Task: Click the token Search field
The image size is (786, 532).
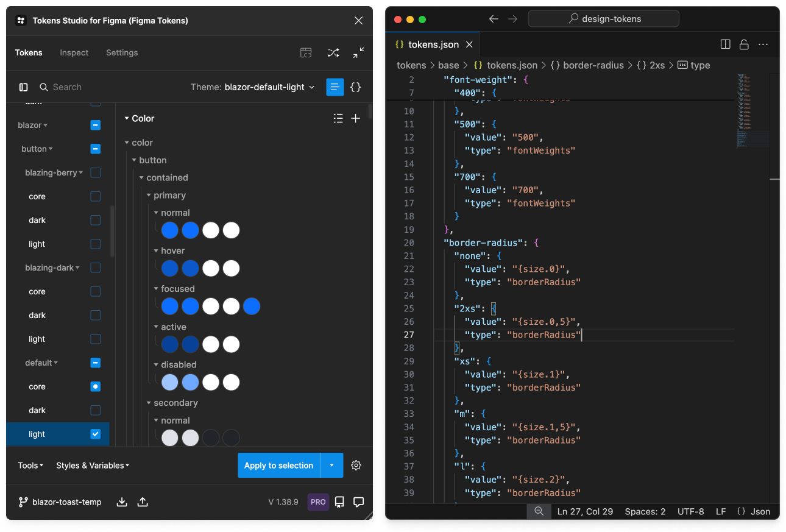Action: [x=110, y=87]
